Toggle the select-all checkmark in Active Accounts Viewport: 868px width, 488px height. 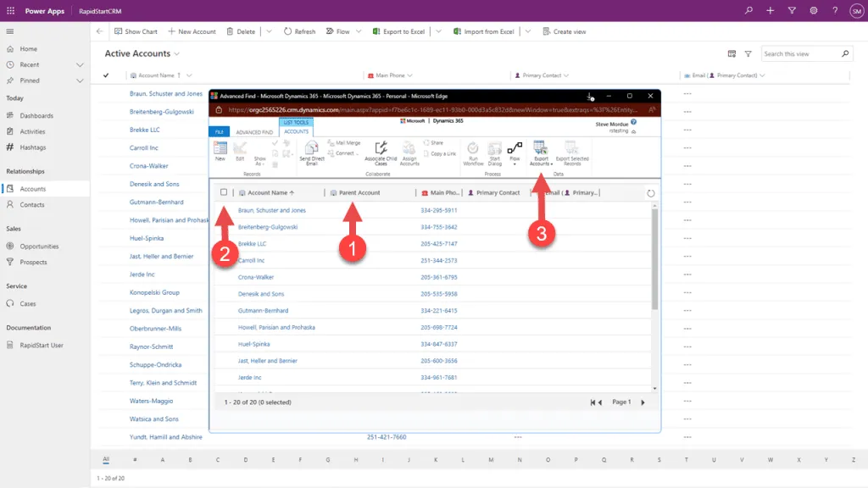click(x=106, y=75)
